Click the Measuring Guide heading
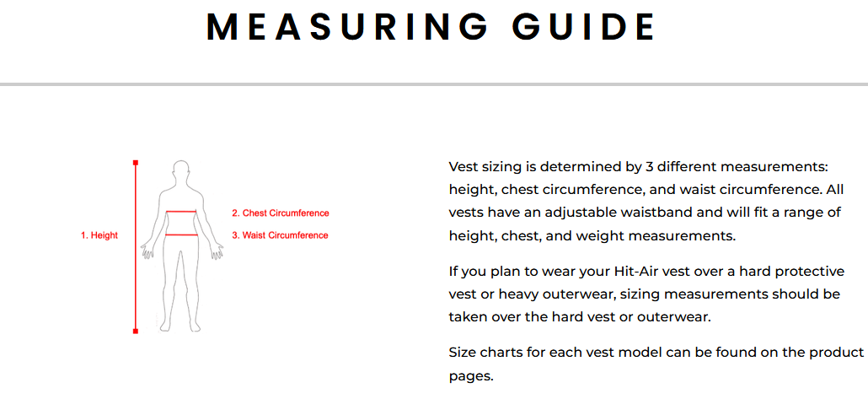The height and width of the screenshot is (399, 868). pyautogui.click(x=431, y=26)
